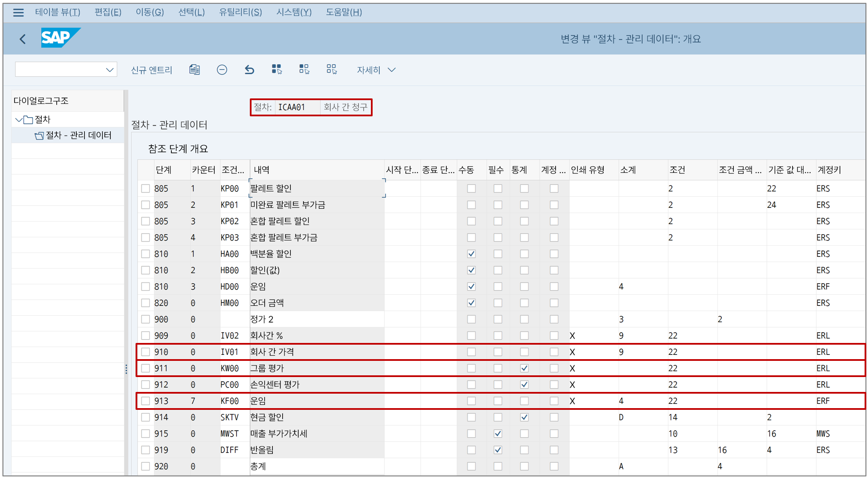Select the row checkbox for step 910

146,352
